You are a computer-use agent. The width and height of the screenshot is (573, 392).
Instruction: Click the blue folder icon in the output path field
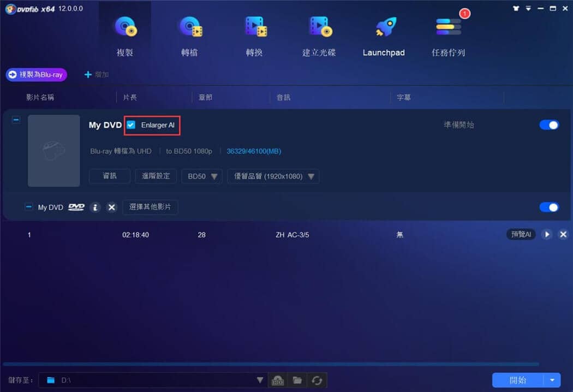click(x=51, y=381)
